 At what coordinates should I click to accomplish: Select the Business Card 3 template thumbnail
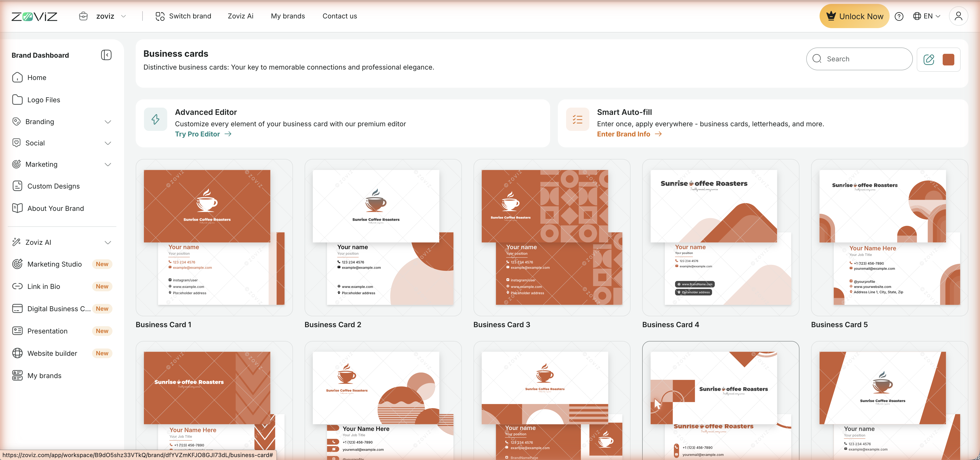point(552,238)
